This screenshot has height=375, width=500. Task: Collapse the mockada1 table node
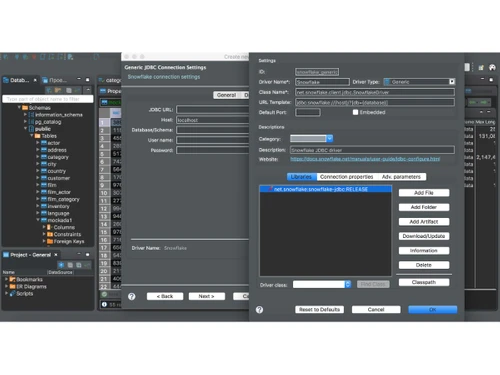point(38,220)
